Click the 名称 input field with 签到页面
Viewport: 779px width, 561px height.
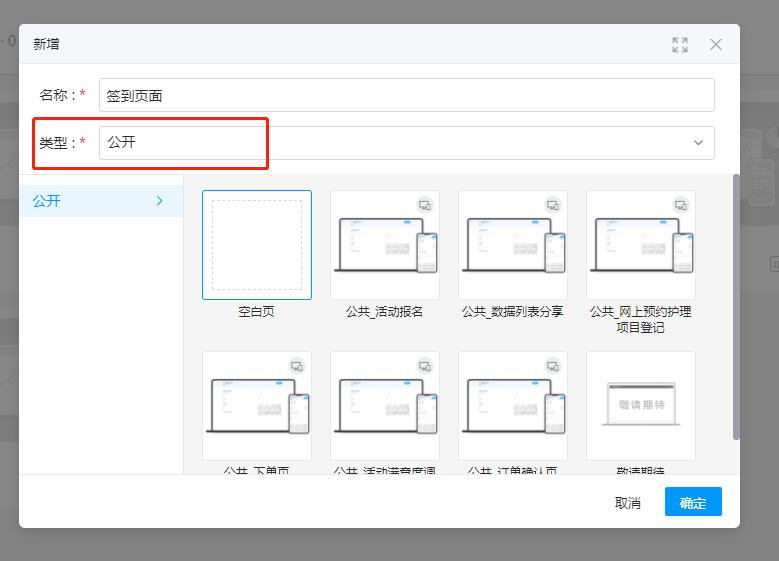406,95
